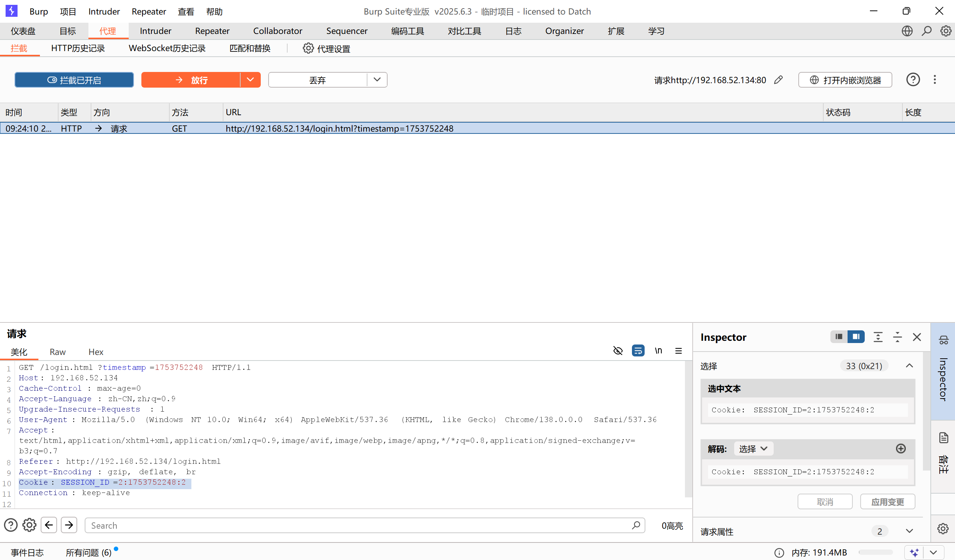Toggle hide non-printable characters eye icon
Viewport: 955px width, 560px height.
(x=618, y=351)
